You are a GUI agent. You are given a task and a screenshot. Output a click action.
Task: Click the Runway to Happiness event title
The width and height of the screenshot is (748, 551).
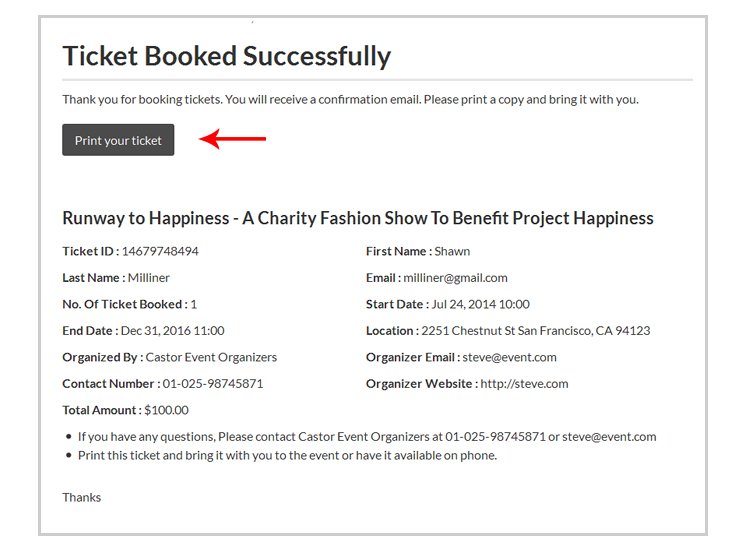tap(358, 218)
